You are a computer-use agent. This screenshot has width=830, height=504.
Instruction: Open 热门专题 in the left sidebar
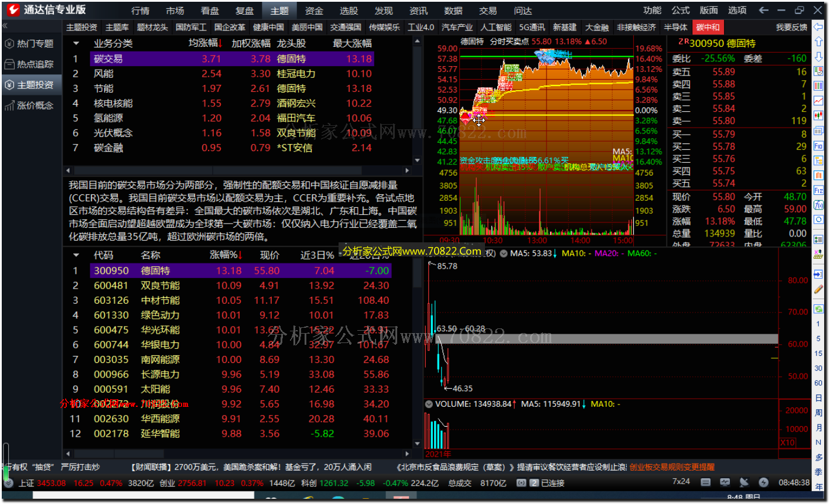click(x=30, y=44)
